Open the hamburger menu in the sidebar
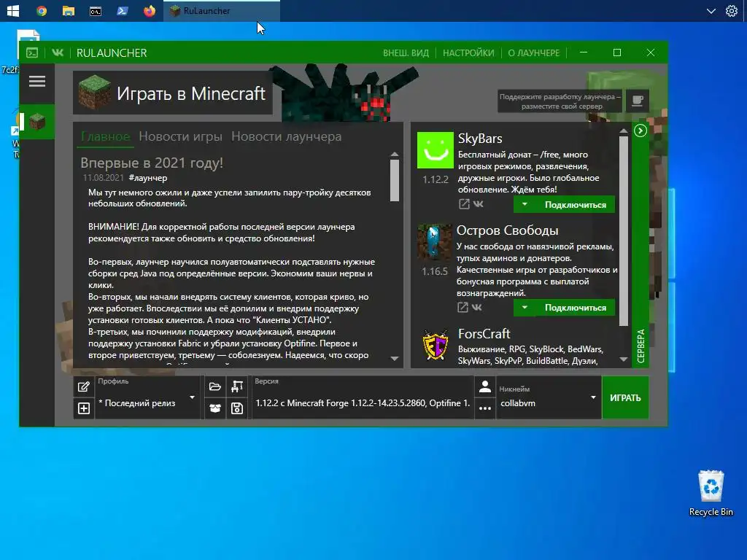 click(x=37, y=82)
